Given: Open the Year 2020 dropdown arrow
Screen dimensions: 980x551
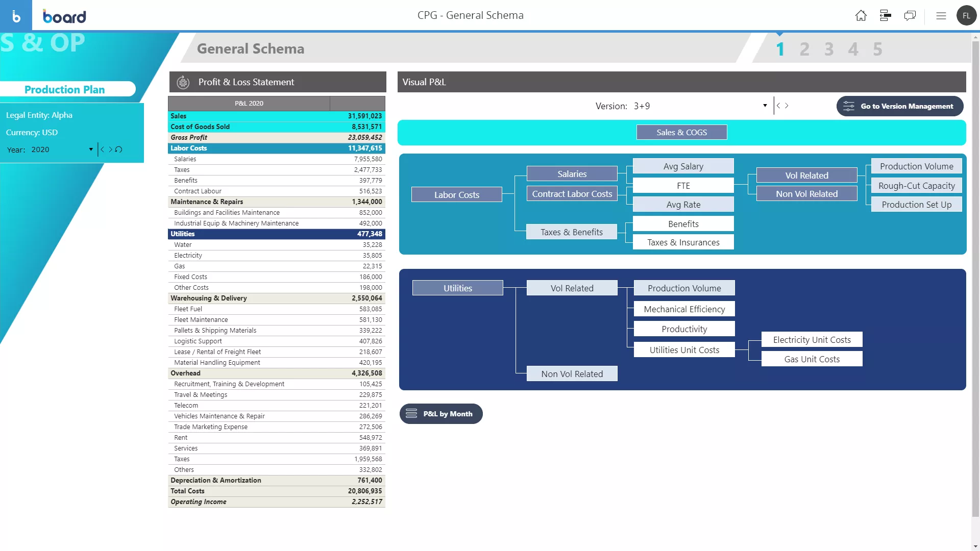Looking at the screenshot, I should [91, 149].
